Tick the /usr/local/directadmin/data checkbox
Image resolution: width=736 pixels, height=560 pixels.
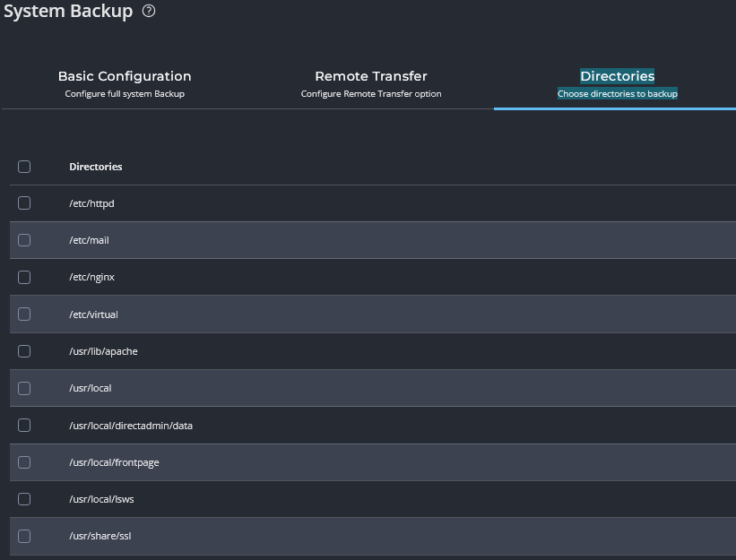tap(24, 425)
